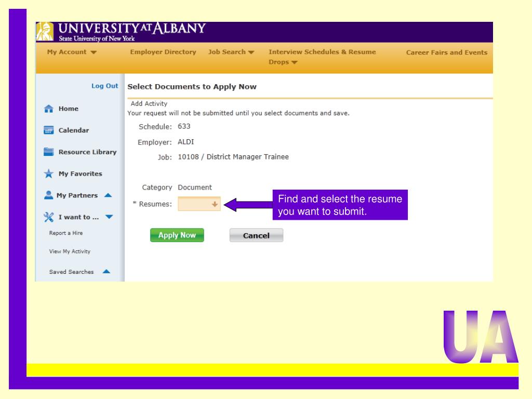The width and height of the screenshot is (532, 399).
Task: Open the My Account menu
Action: coord(67,52)
